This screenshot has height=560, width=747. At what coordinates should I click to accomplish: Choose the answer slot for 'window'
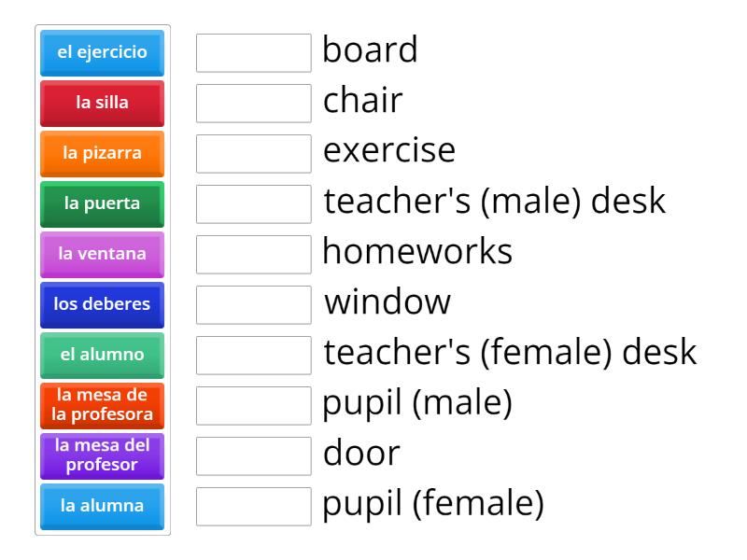click(x=254, y=305)
